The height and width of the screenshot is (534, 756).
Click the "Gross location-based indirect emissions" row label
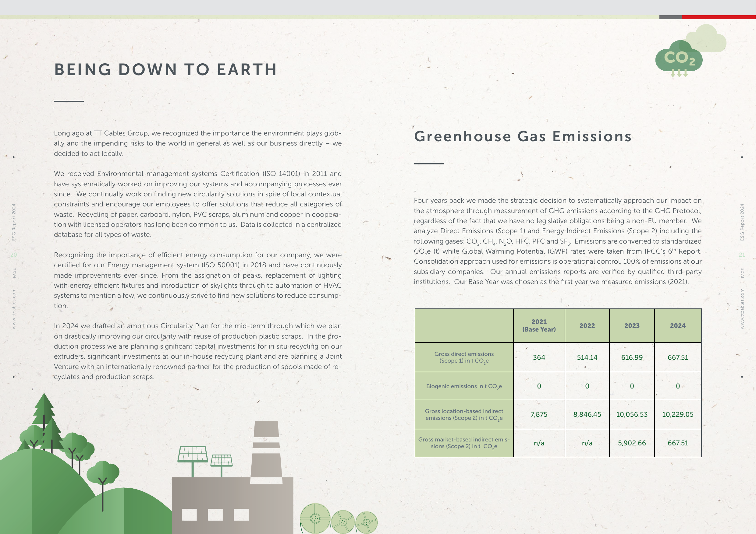(x=463, y=415)
